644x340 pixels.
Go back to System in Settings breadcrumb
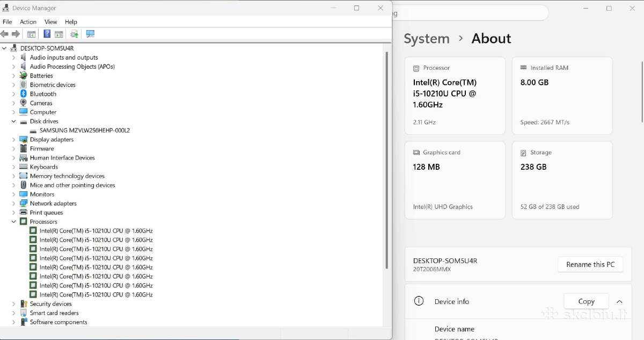pos(427,39)
